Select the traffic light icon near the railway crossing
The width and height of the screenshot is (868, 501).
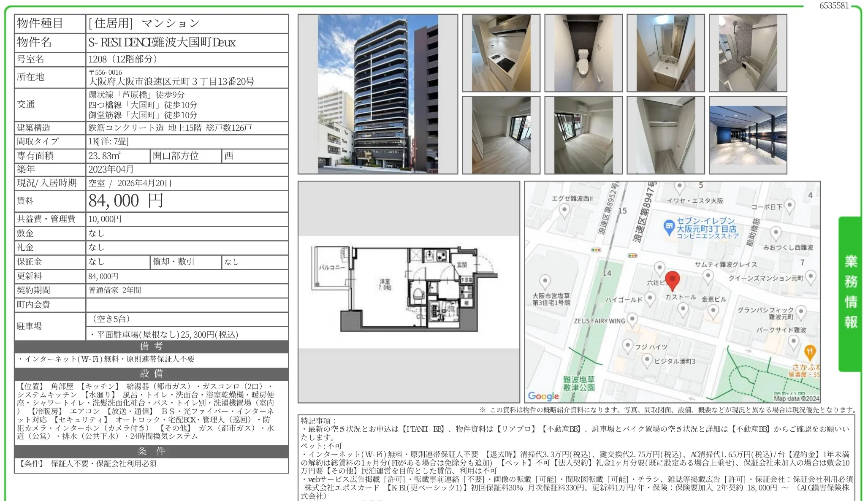point(596,249)
